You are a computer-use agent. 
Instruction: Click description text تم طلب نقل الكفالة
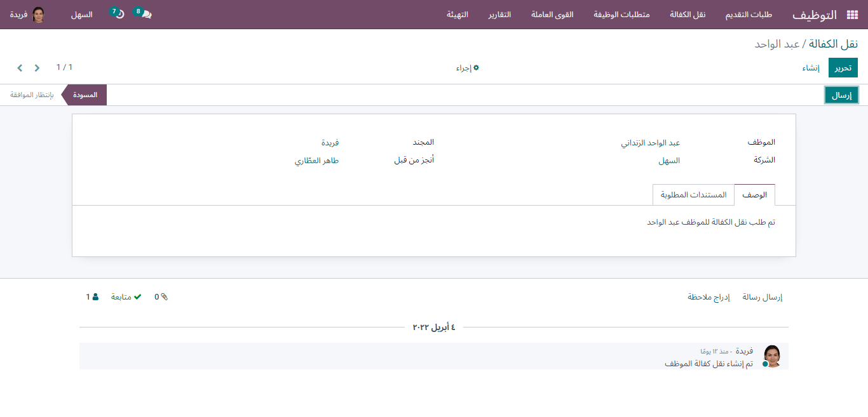[711, 222]
